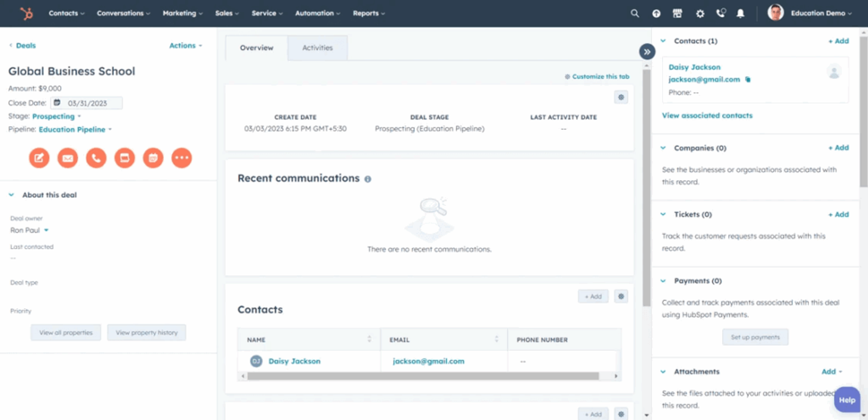
Task: Change the Prospecting stage dropdown
Action: (x=56, y=117)
